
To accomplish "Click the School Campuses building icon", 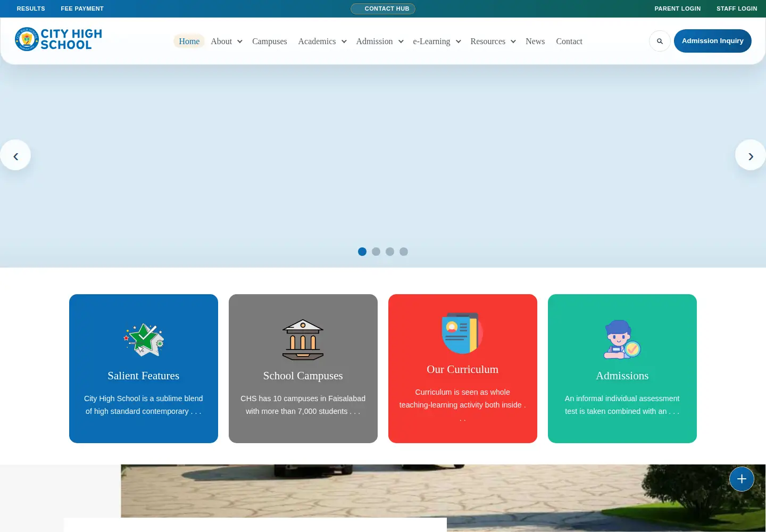I will pyautogui.click(x=303, y=340).
